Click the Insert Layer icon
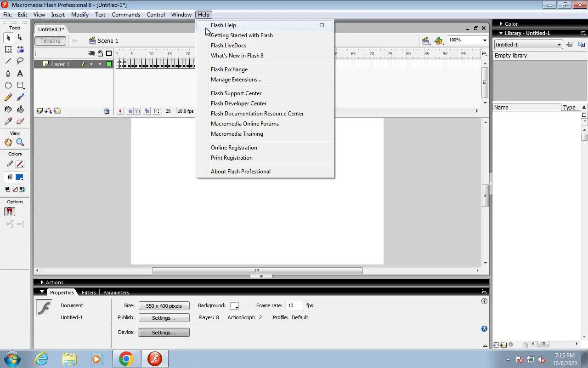This screenshot has width=588, height=368. (x=40, y=111)
